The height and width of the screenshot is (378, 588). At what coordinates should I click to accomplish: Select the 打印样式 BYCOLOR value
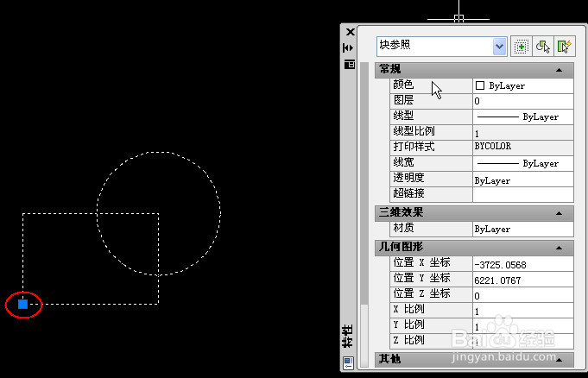coord(522,148)
